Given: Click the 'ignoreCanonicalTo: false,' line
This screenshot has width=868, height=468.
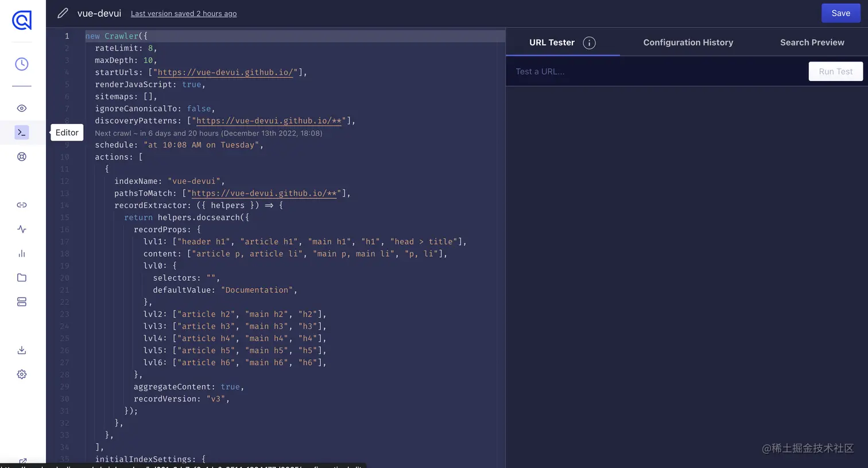Looking at the screenshot, I should (x=155, y=109).
